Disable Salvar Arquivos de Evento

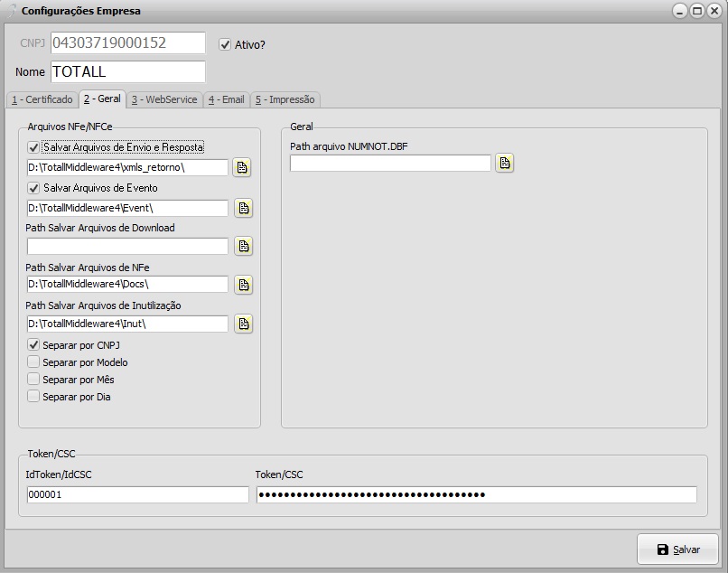(34, 188)
